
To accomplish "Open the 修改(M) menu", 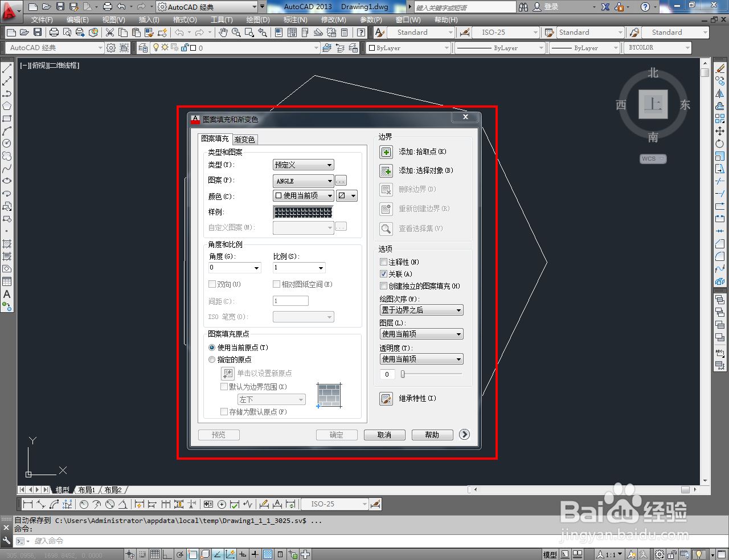I will click(x=333, y=19).
